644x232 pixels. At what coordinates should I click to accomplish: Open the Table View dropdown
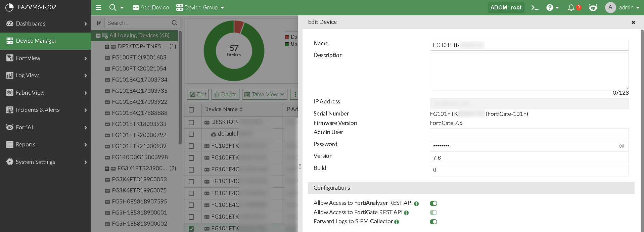pos(265,94)
